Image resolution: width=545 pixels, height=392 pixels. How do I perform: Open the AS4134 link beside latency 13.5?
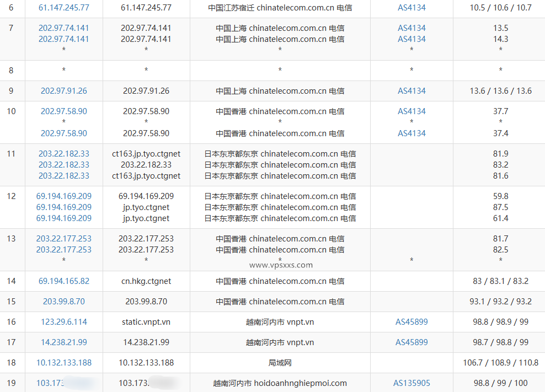tap(412, 28)
